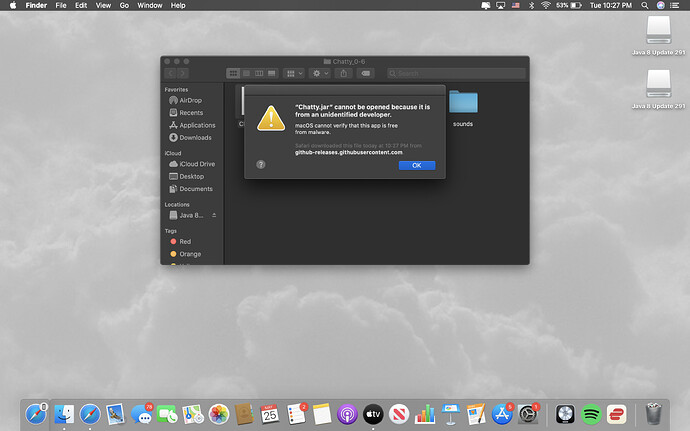Open Reminders from the Dock

coord(296,414)
